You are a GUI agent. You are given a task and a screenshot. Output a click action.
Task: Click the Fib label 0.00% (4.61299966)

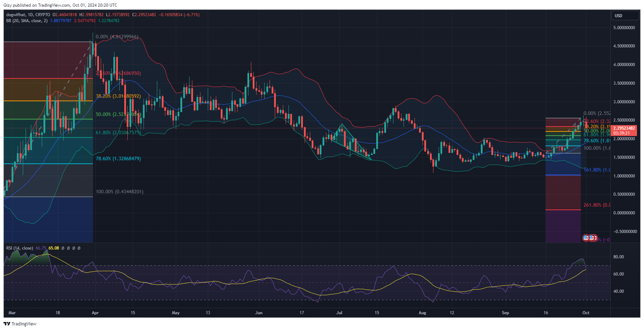[117, 37]
